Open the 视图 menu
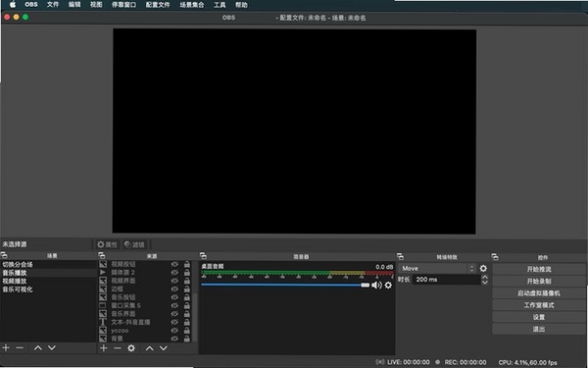 pyautogui.click(x=96, y=5)
